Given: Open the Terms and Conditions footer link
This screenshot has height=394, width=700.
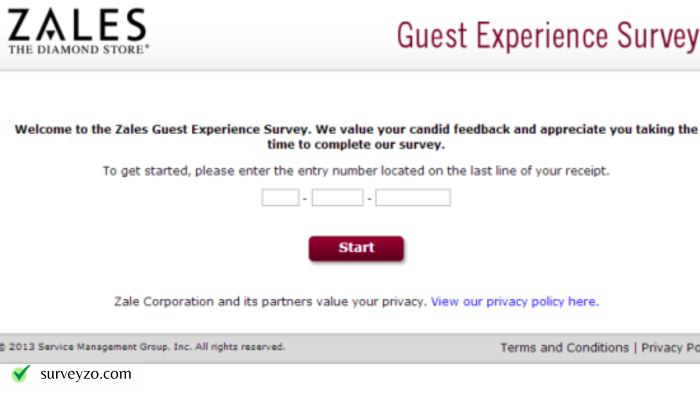Looking at the screenshot, I should [564, 348].
